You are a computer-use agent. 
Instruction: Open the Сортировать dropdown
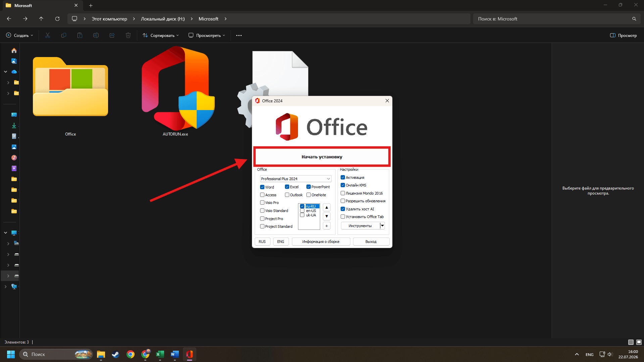point(161,35)
